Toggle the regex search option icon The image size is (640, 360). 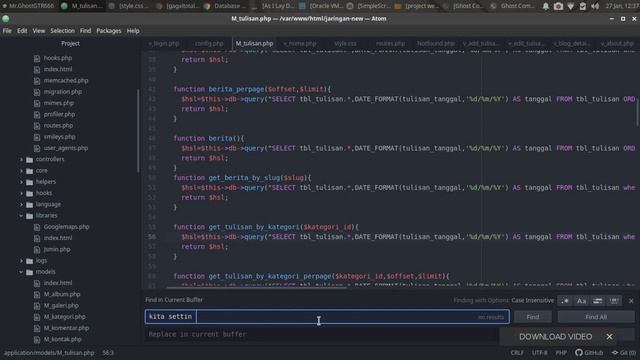click(x=565, y=301)
